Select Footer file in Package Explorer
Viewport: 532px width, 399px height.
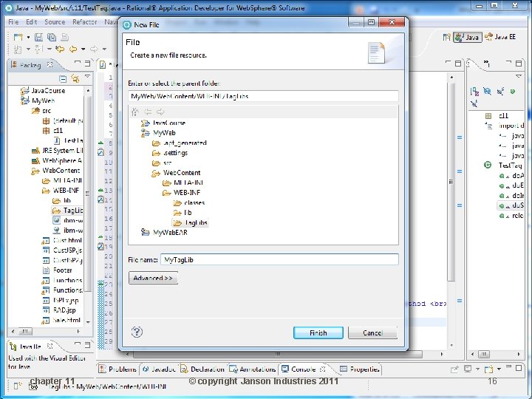pos(58,270)
